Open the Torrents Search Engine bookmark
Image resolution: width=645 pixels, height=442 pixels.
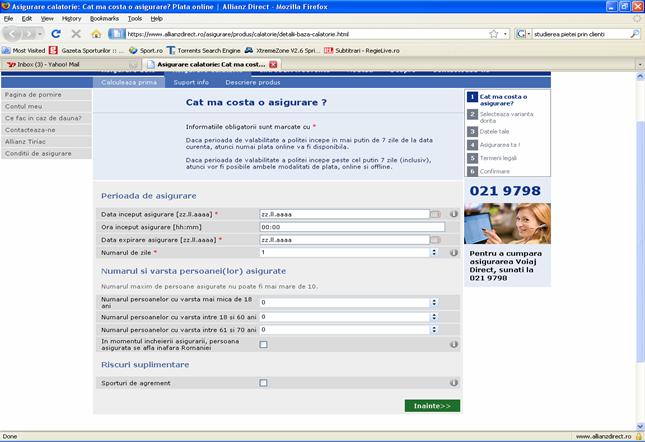pyautogui.click(x=204, y=51)
